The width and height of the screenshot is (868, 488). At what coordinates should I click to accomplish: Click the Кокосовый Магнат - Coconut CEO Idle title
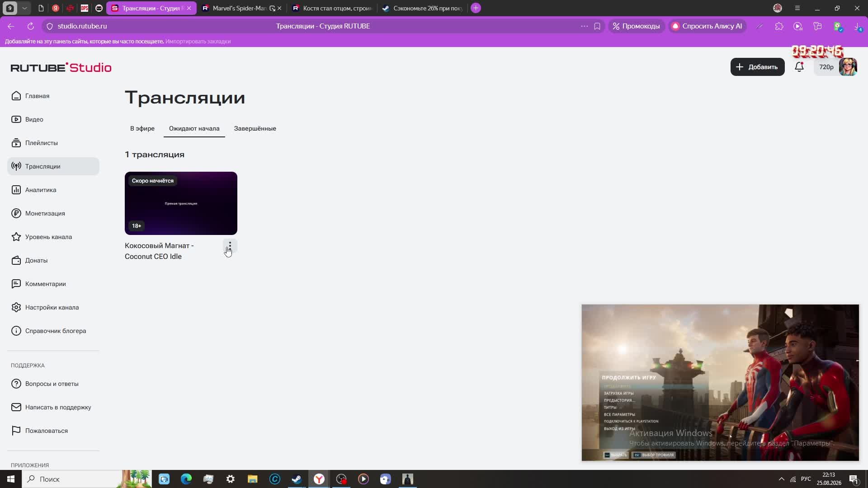click(x=159, y=251)
